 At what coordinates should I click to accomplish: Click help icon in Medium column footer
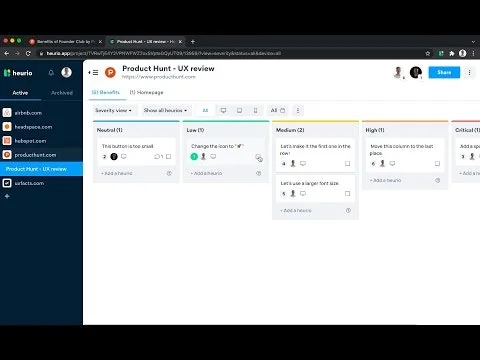click(348, 210)
